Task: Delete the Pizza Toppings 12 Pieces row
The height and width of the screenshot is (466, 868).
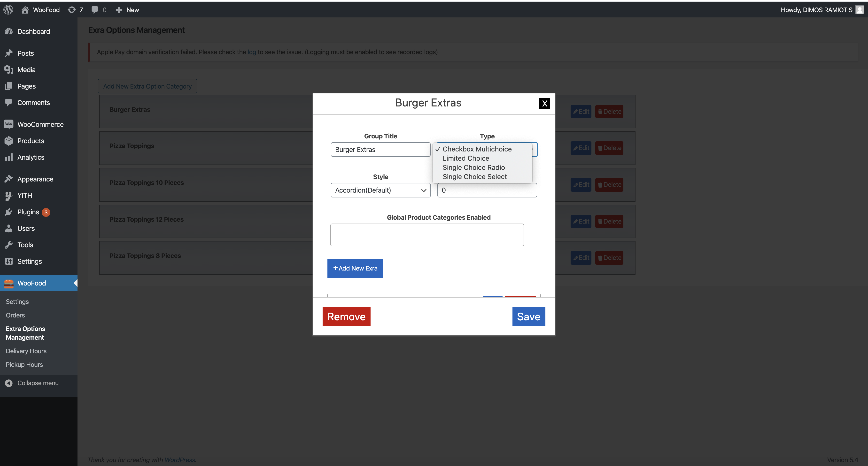Action: point(609,222)
